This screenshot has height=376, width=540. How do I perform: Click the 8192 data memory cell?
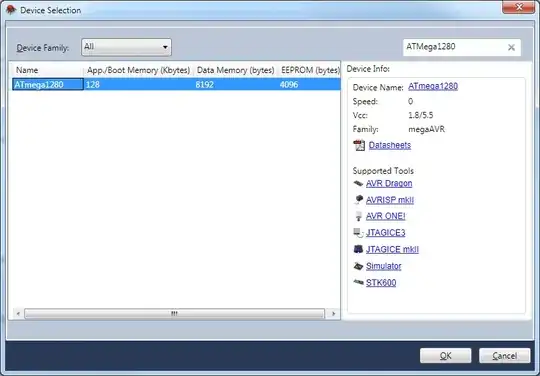(236, 85)
